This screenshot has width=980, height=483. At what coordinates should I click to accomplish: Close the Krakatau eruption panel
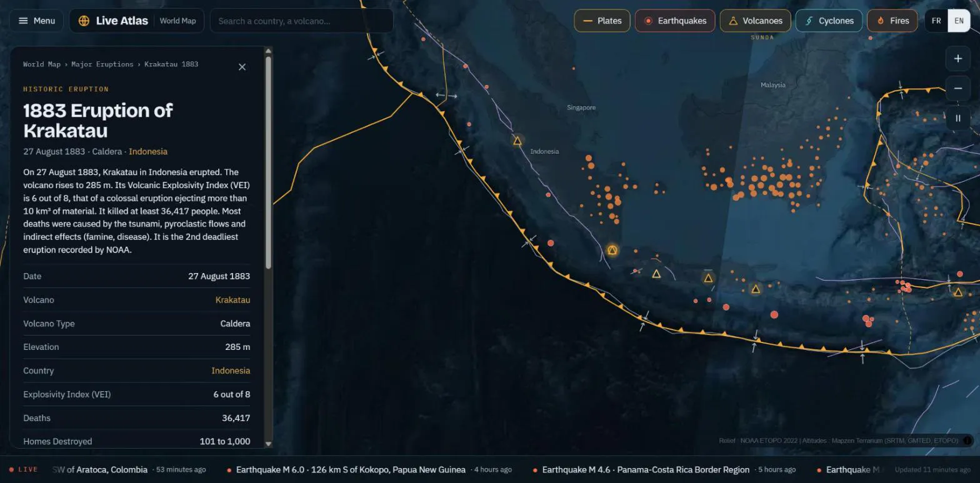[x=242, y=67]
